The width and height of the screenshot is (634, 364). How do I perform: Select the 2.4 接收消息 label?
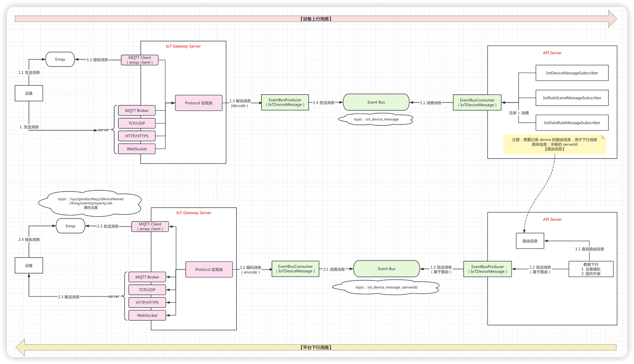(29, 240)
